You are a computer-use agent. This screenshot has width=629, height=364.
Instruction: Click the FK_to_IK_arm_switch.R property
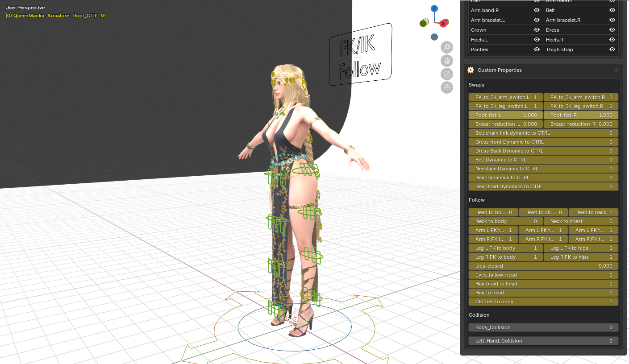point(581,97)
